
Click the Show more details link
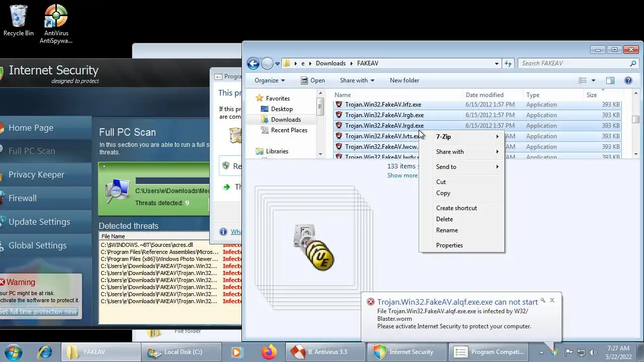coord(403,175)
